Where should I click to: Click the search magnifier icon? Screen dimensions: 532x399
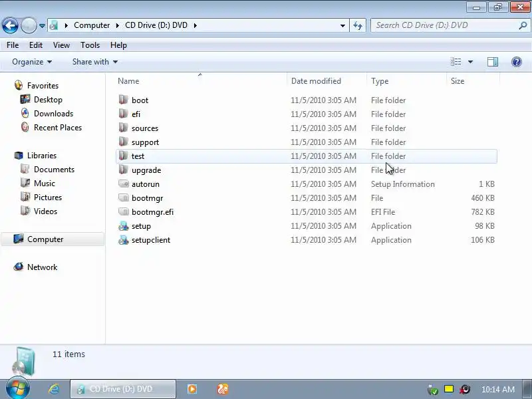pos(523,25)
